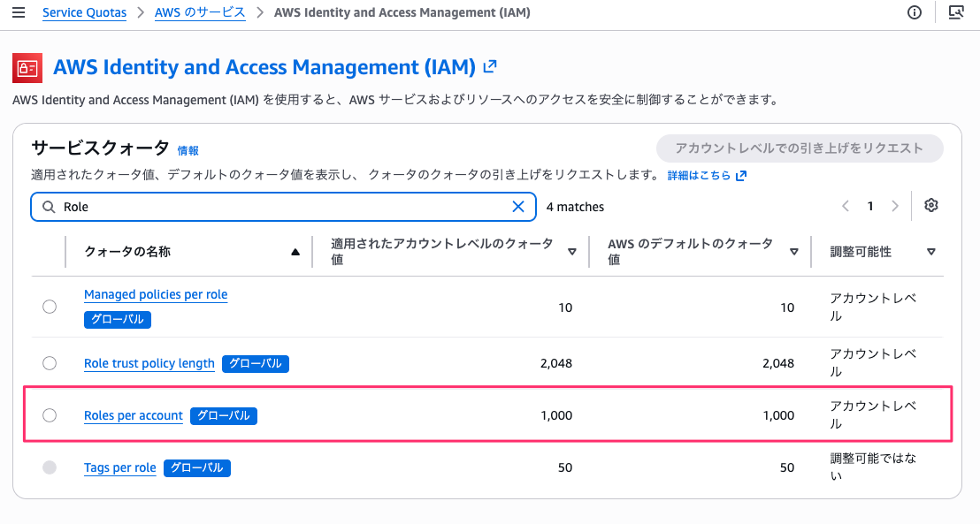Click the disabled Tags per role radio button
Image resolution: width=980 pixels, height=524 pixels.
pos(50,467)
